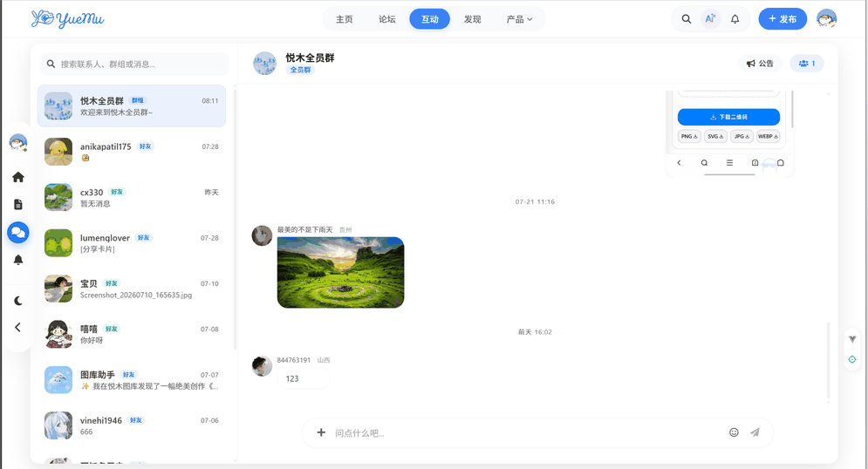Open the AI assistant icon
The image size is (868, 469).
pyautogui.click(x=710, y=19)
